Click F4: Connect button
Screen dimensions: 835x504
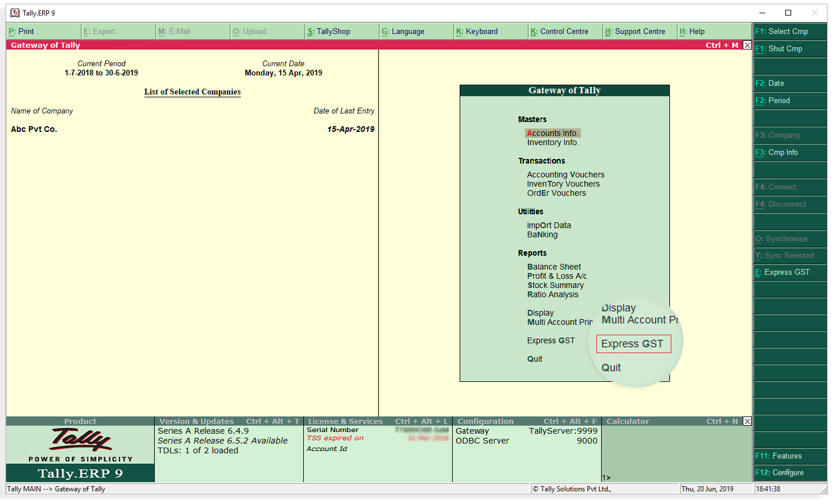point(789,187)
